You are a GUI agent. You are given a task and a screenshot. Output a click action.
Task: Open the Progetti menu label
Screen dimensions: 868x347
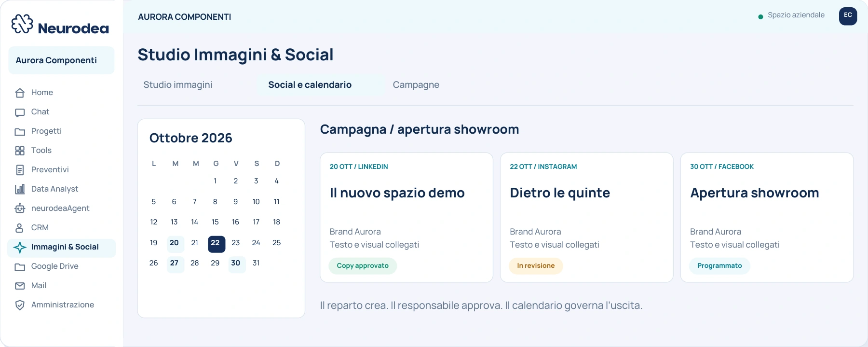[x=46, y=131]
